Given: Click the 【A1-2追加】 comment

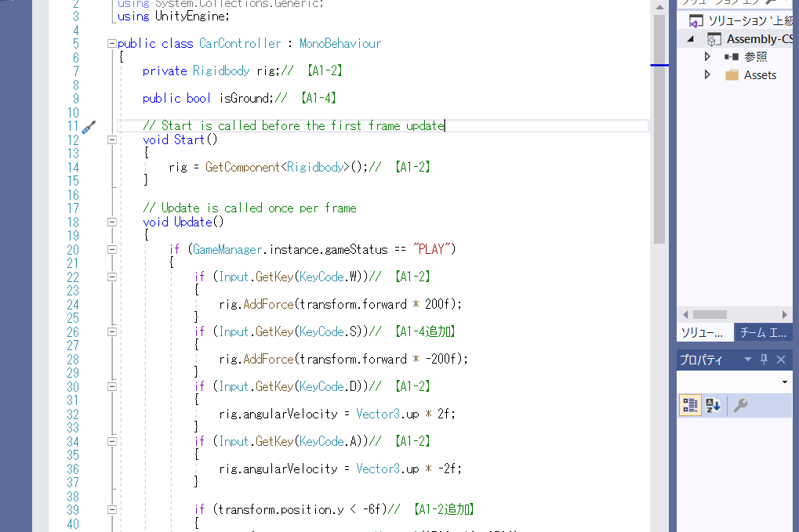Looking at the screenshot, I should pos(443,509).
